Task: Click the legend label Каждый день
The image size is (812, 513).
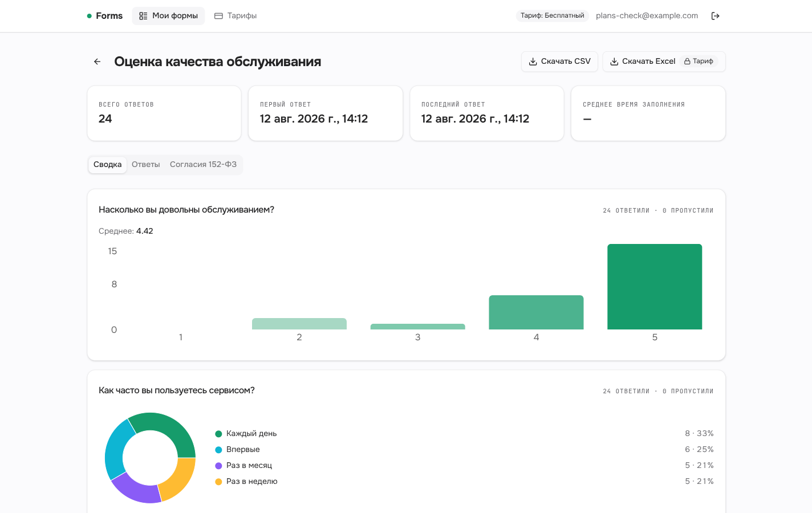Action: [251, 434]
